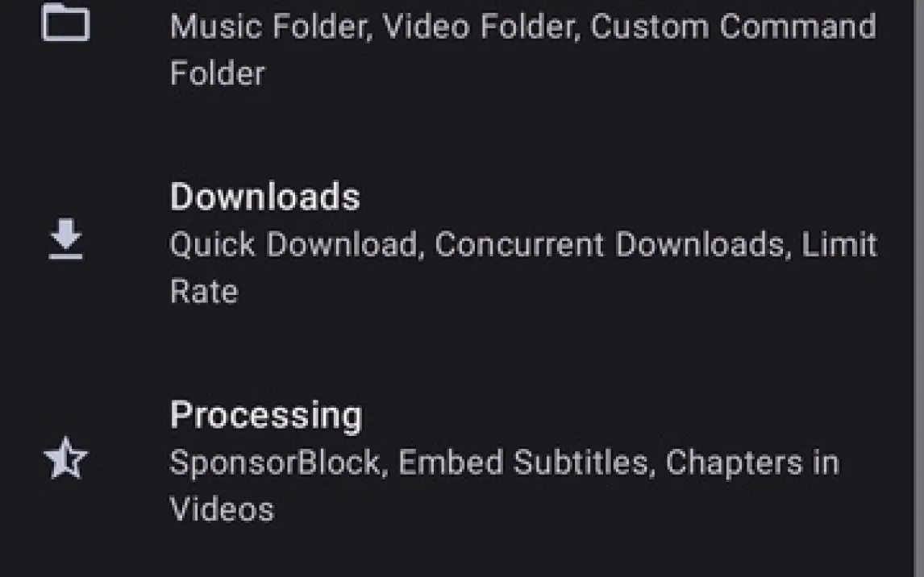This screenshot has width=924, height=577.
Task: Click the folder icon on the left
Action: click(x=65, y=23)
